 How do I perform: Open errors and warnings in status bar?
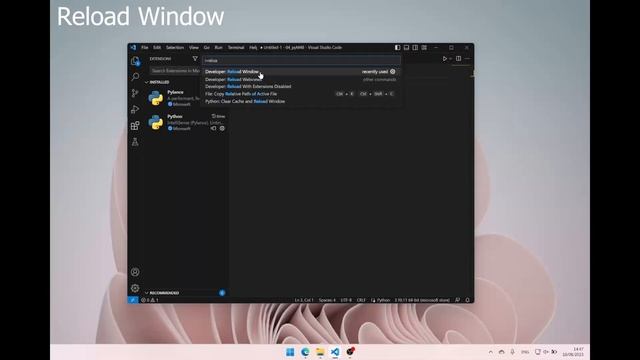[x=149, y=300]
